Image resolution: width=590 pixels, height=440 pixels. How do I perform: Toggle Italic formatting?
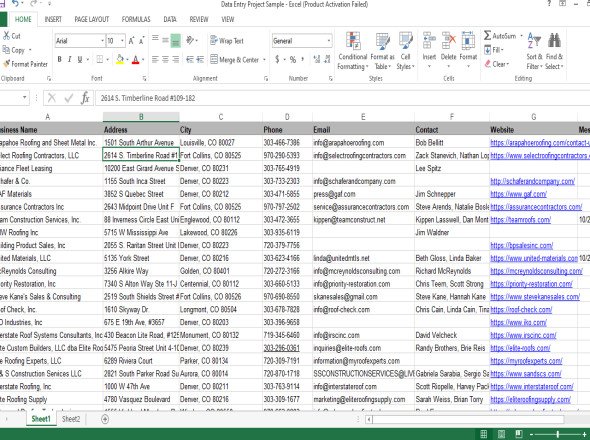point(70,59)
